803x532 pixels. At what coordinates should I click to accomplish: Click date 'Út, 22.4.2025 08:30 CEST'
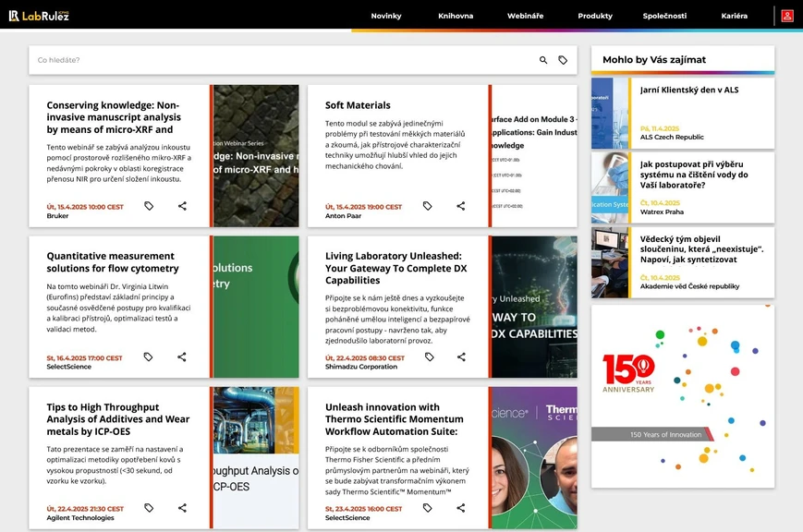point(365,358)
